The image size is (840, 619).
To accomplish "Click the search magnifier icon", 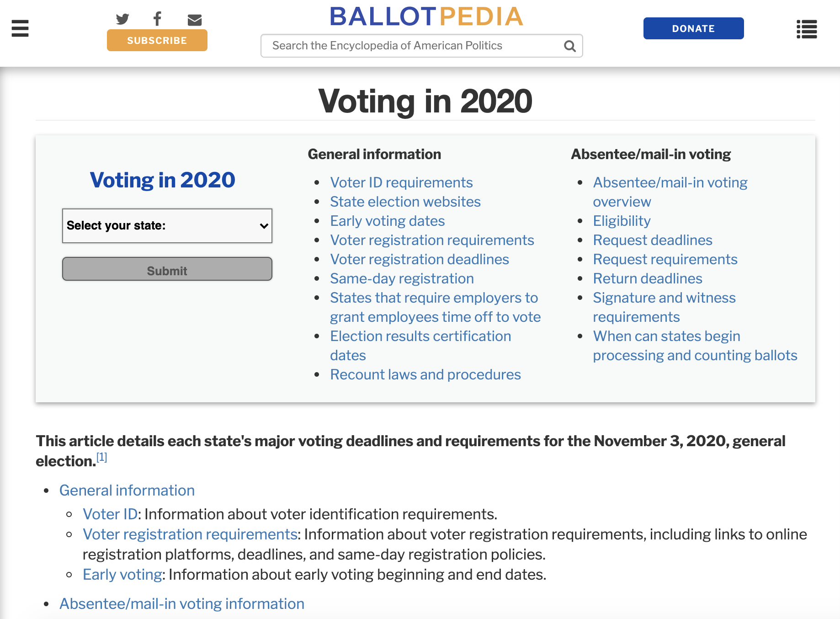I will pyautogui.click(x=569, y=46).
